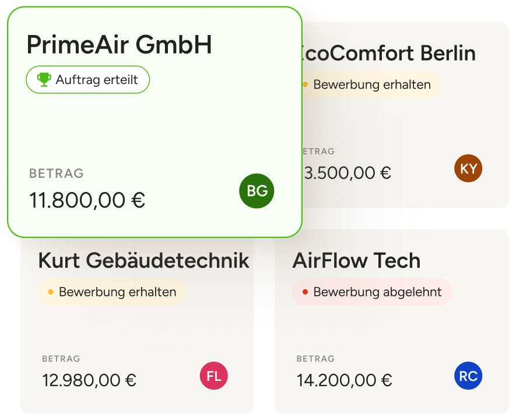Open the AirFlow Tech card title

pos(356,260)
